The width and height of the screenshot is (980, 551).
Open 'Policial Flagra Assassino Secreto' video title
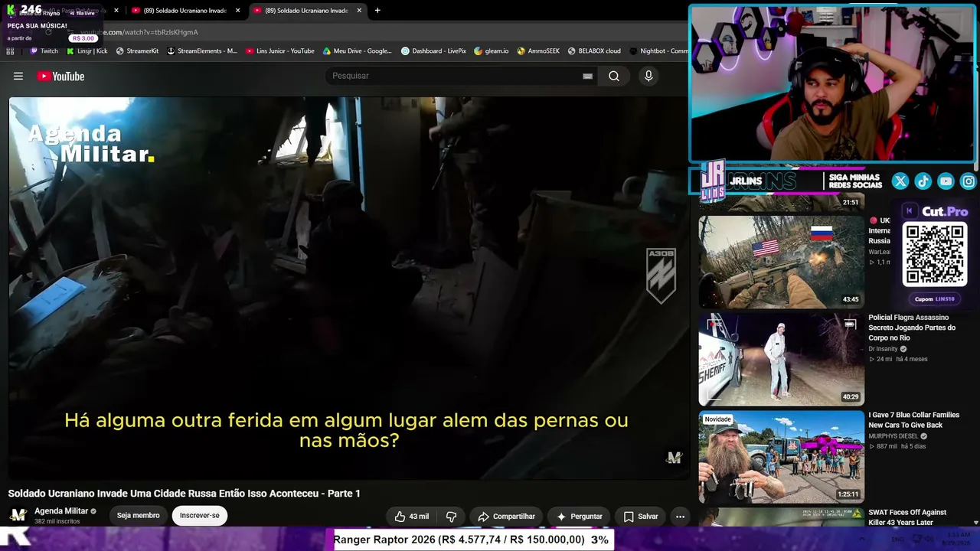[x=912, y=328]
